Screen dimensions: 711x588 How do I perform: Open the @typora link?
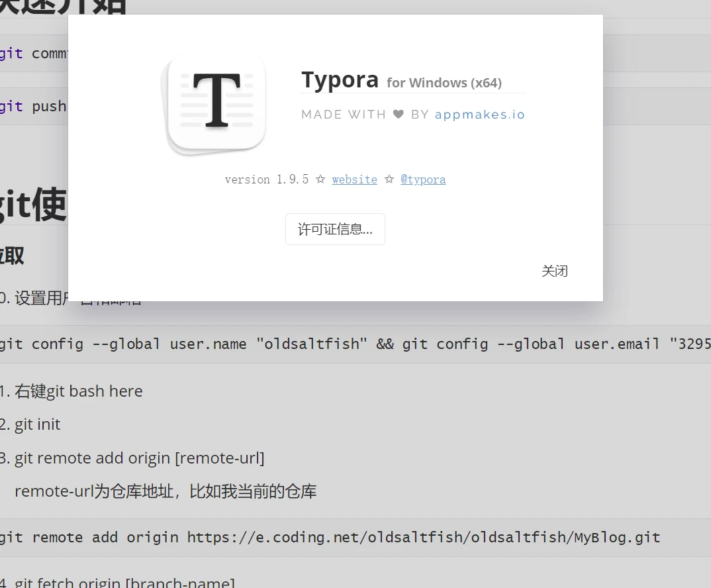coord(423,179)
